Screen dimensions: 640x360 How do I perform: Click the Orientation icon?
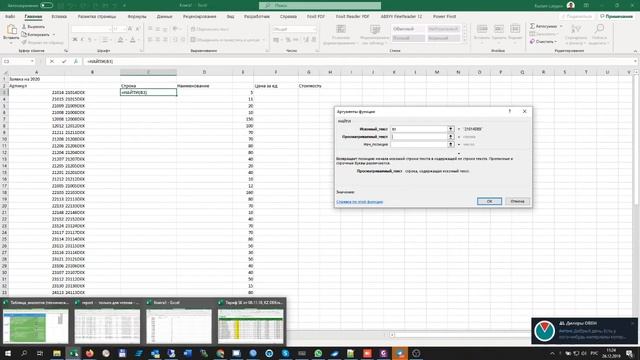click(176, 29)
